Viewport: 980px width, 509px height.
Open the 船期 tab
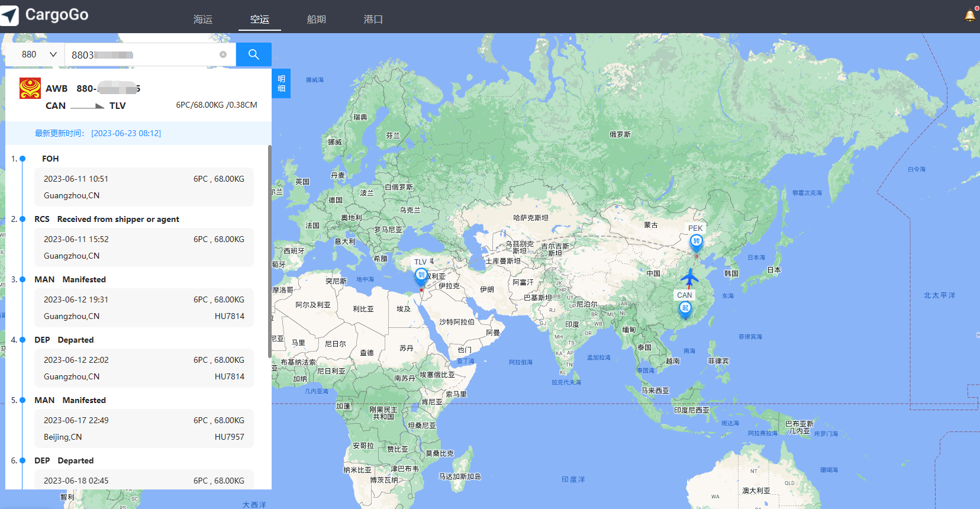(x=317, y=19)
